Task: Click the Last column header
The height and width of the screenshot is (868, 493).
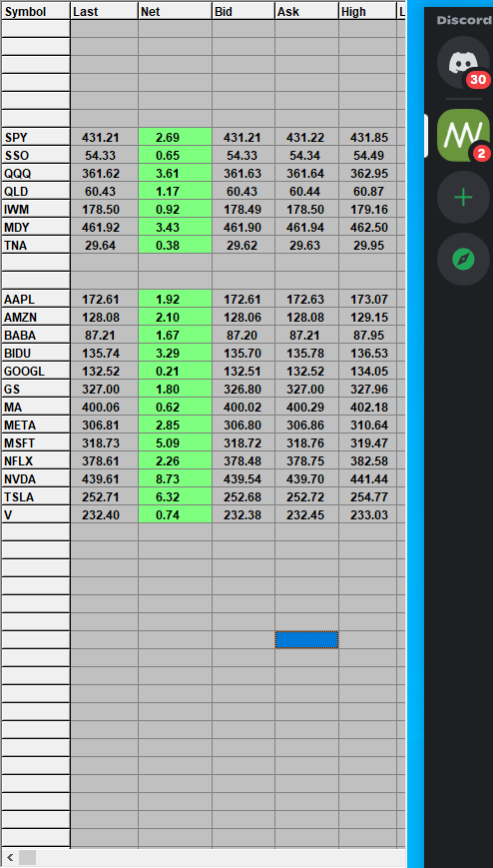Action: point(105,11)
